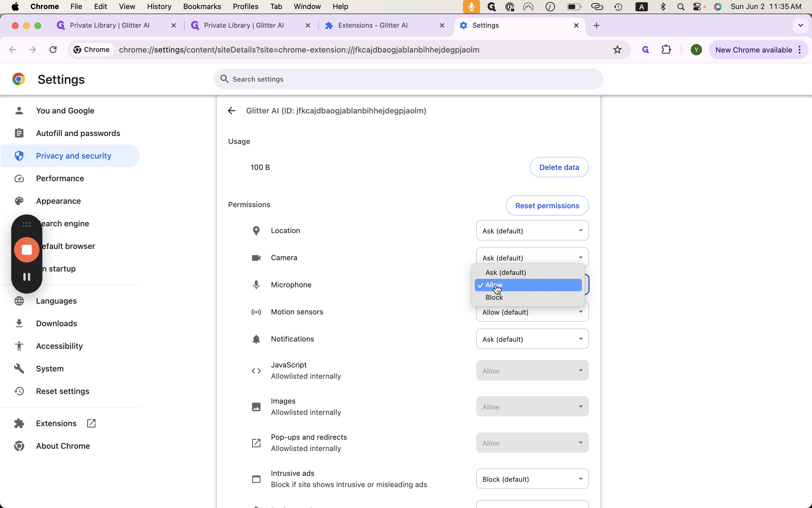Stop the recording with red button

tap(27, 250)
